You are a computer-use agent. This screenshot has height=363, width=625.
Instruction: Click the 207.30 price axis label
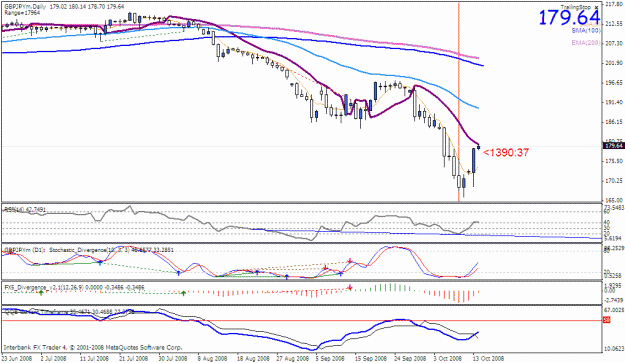click(x=614, y=43)
